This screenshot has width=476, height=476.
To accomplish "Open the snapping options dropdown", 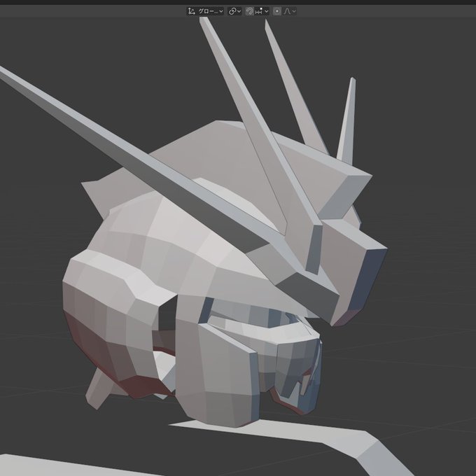I will tap(262, 11).
